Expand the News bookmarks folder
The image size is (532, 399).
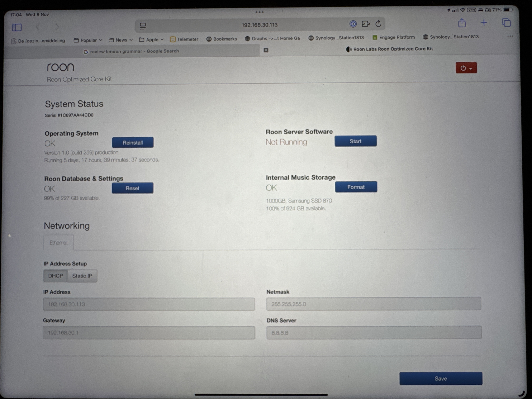tap(121, 40)
